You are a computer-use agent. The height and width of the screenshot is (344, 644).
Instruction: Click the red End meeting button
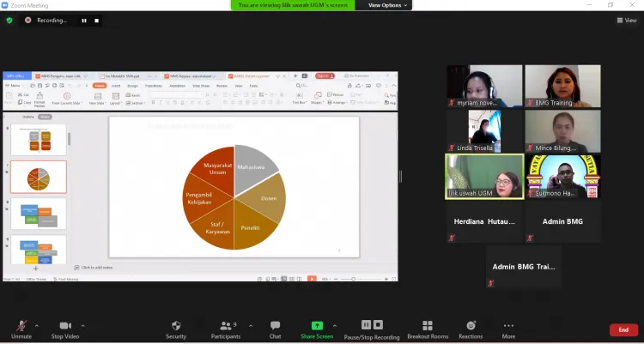(x=623, y=330)
